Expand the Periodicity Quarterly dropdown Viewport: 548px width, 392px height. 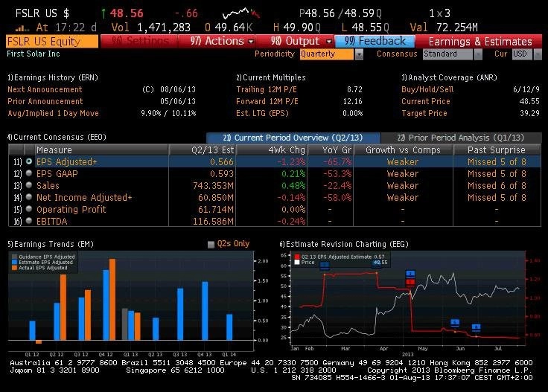point(360,54)
